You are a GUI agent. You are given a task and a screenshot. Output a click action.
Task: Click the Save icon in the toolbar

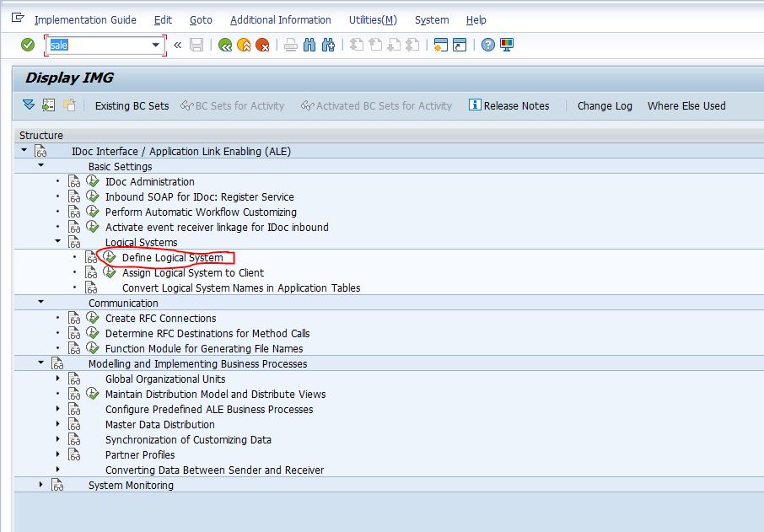pyautogui.click(x=197, y=44)
